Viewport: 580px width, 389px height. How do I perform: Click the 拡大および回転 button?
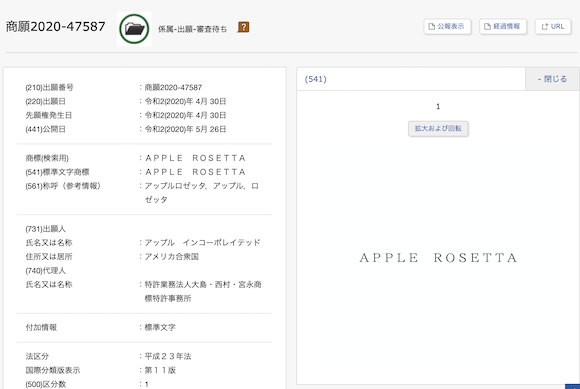click(438, 129)
